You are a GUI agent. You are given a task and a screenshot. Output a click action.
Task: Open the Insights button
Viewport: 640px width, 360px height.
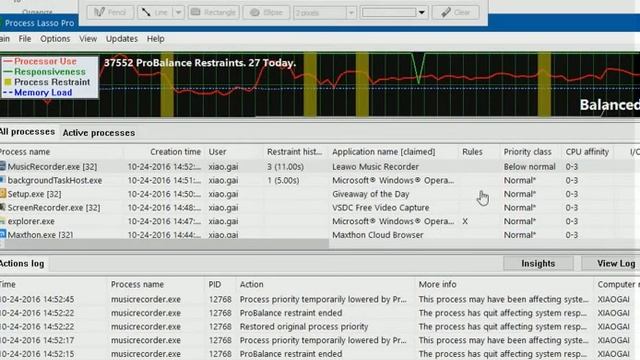coord(538,264)
